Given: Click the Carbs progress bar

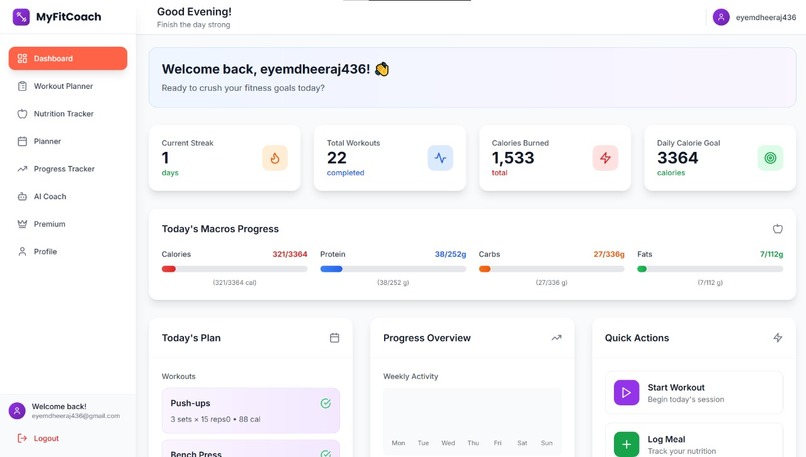Looking at the screenshot, I should (x=552, y=269).
